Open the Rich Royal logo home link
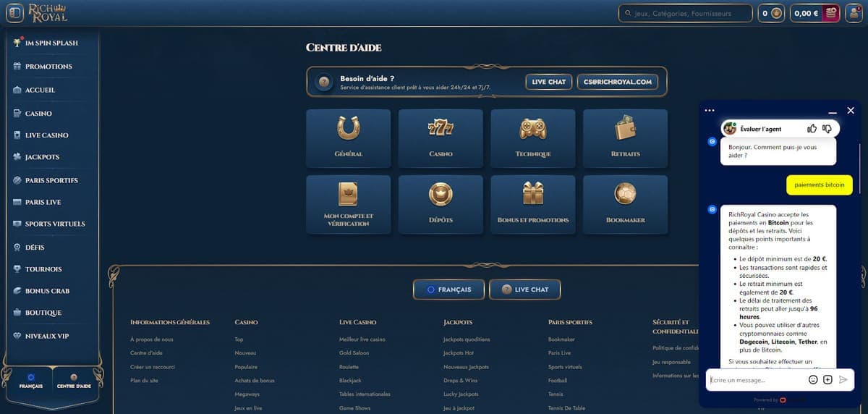Viewport: 868px width, 414px height. 48,13
